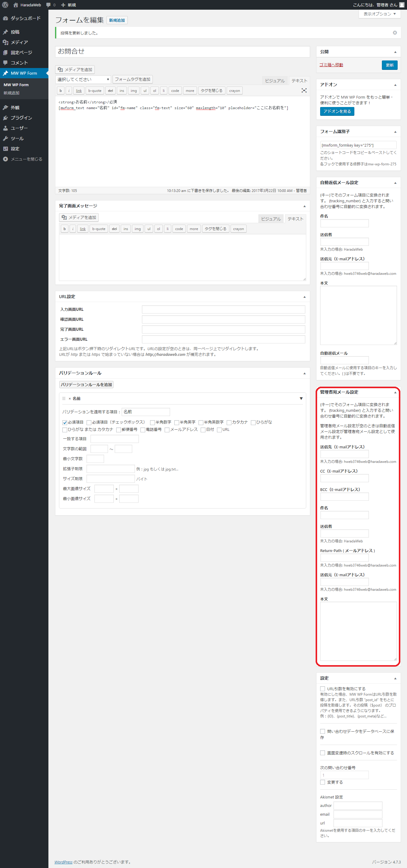Enable the メールアドレス validation checkbox
Viewport: 407px width, 868px height.
coord(167,430)
